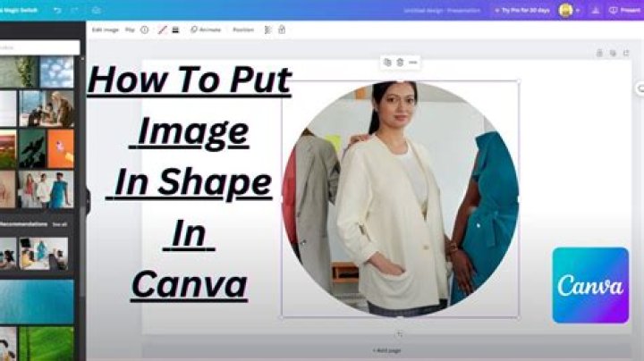Open the Position panel
Screen dimensions: 644x361
[243, 30]
